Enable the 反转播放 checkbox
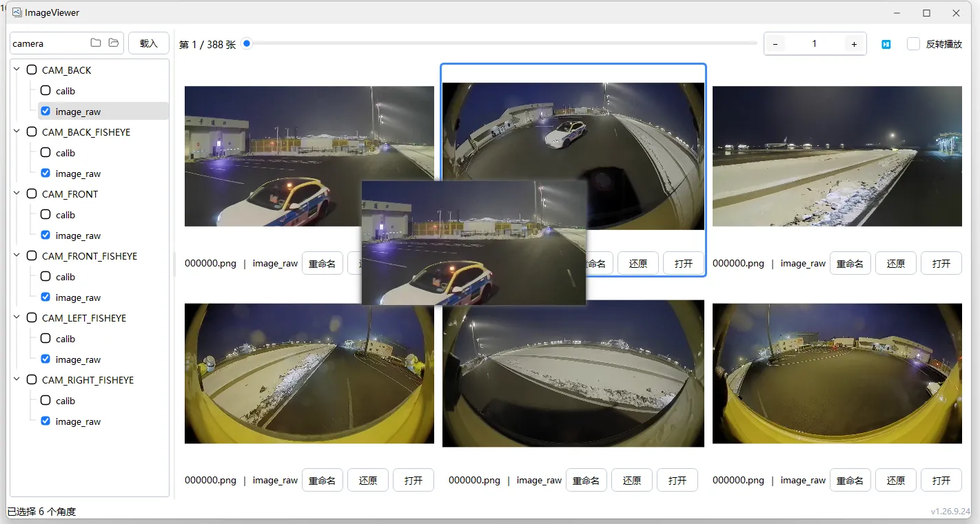Screen dimensions: 980x524 click(x=914, y=43)
